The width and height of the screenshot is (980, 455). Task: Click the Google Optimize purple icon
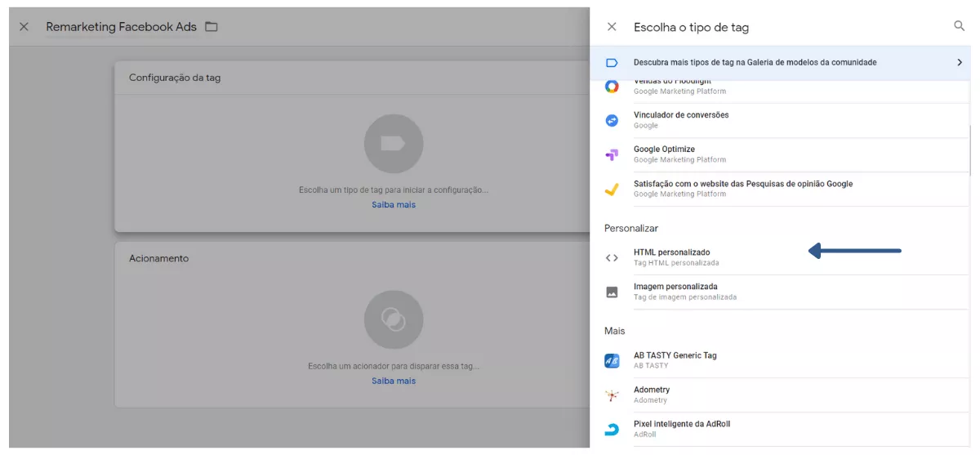pyautogui.click(x=612, y=154)
